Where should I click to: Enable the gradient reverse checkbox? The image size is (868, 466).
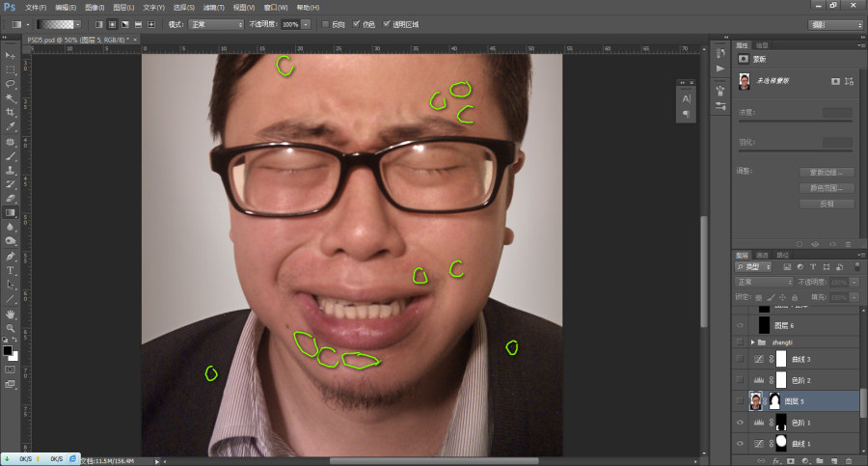[x=326, y=24]
